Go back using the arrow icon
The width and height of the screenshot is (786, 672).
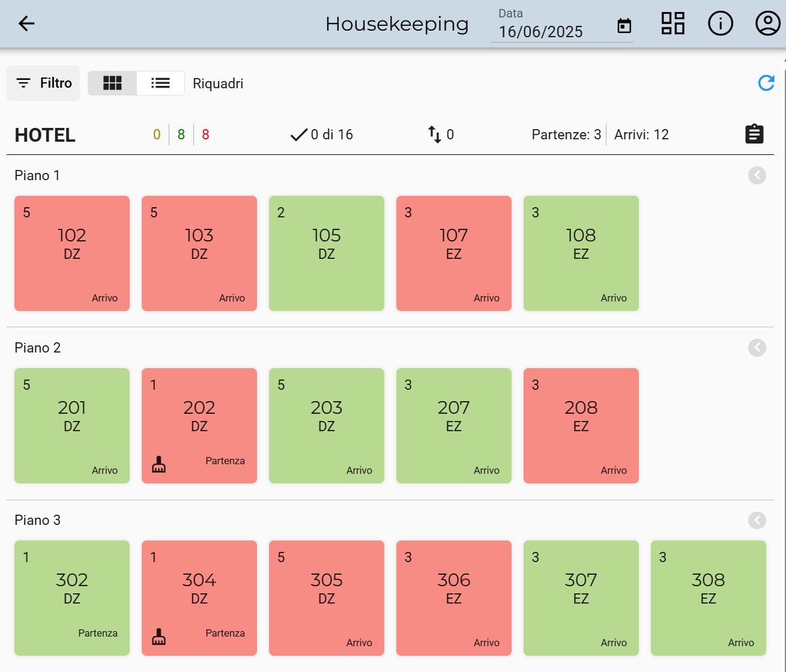26,23
